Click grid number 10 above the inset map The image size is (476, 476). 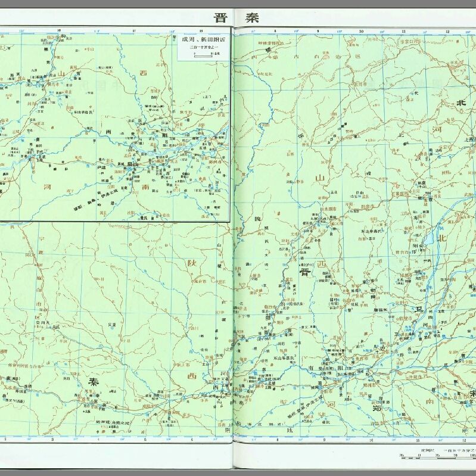[59, 30]
